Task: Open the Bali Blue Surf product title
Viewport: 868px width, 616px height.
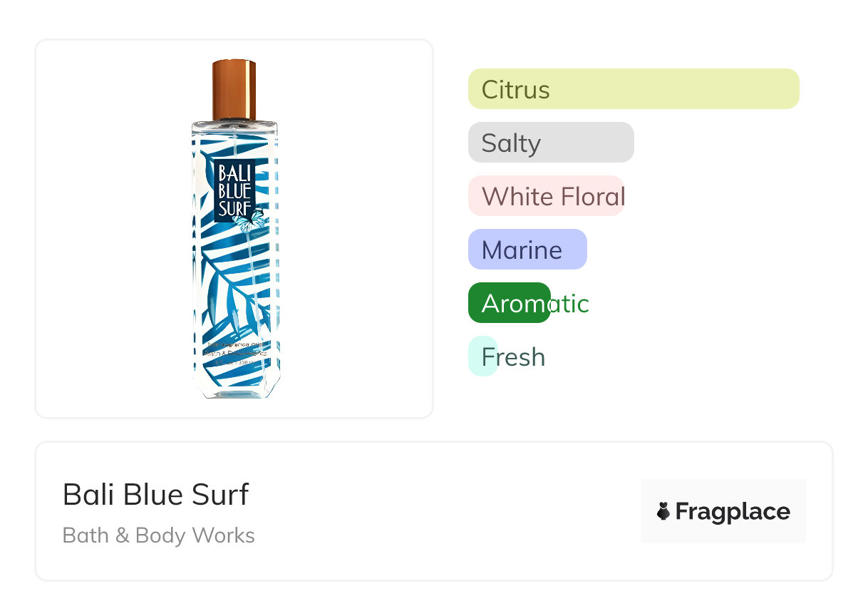Action: pyautogui.click(x=155, y=494)
